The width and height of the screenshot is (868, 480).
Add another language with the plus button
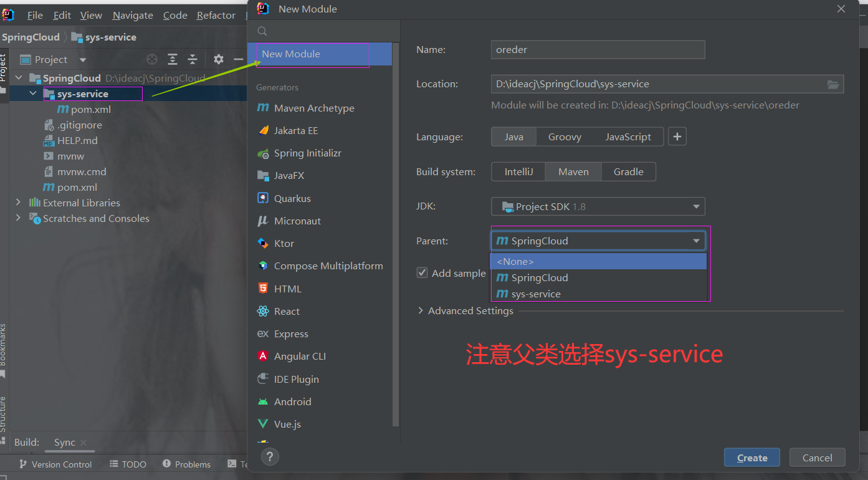[x=677, y=137]
